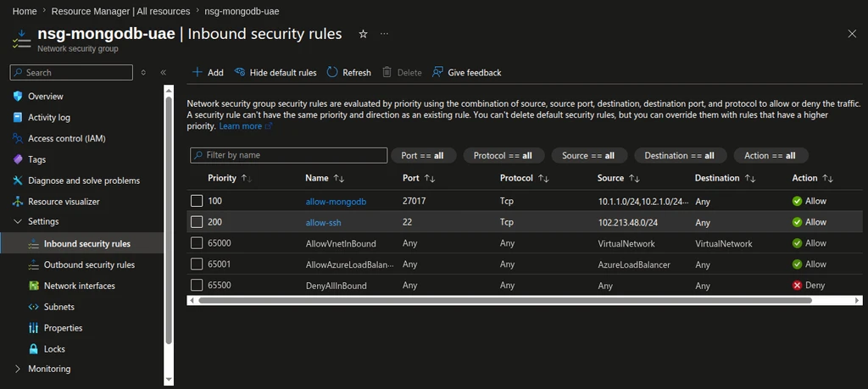
Task: Click the Overview shield icon
Action: click(x=18, y=97)
